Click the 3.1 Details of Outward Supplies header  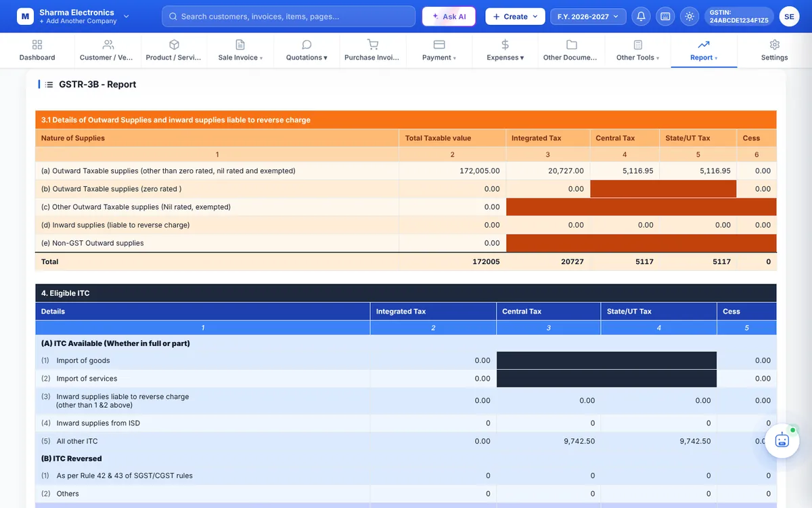coord(406,120)
